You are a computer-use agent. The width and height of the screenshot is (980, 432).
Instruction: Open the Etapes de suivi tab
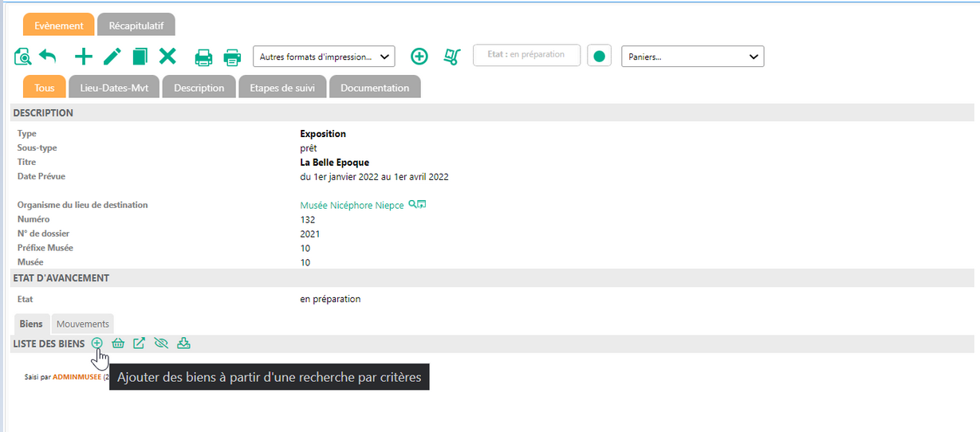pos(282,88)
